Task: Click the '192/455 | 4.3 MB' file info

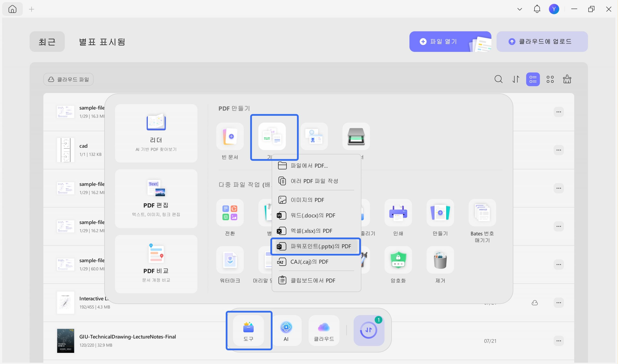Action: [94, 307]
